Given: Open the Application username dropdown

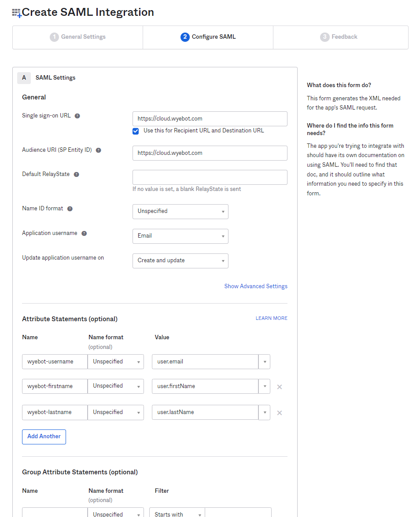Looking at the screenshot, I should [180, 236].
